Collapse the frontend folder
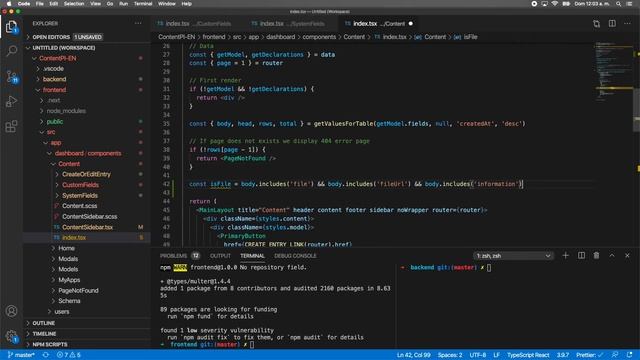Screen dimensions: 640x360 (x=87, y=89)
